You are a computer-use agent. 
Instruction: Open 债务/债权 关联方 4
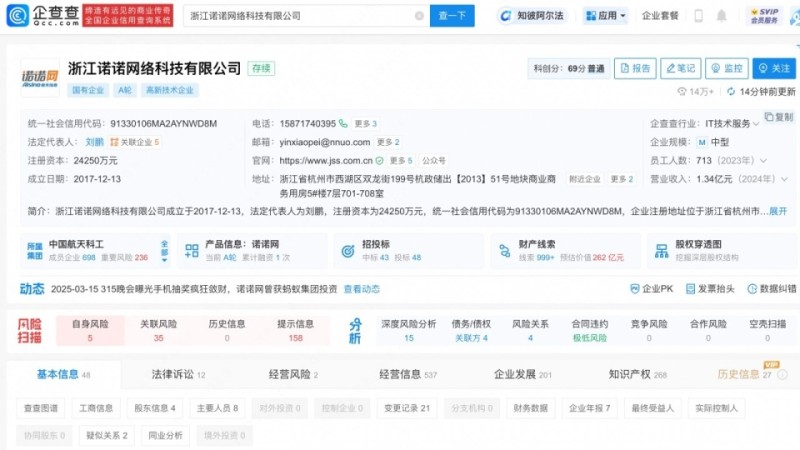(471, 331)
